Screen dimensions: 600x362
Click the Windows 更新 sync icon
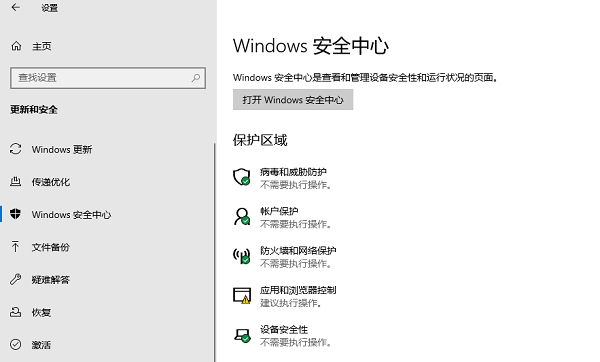point(16,149)
